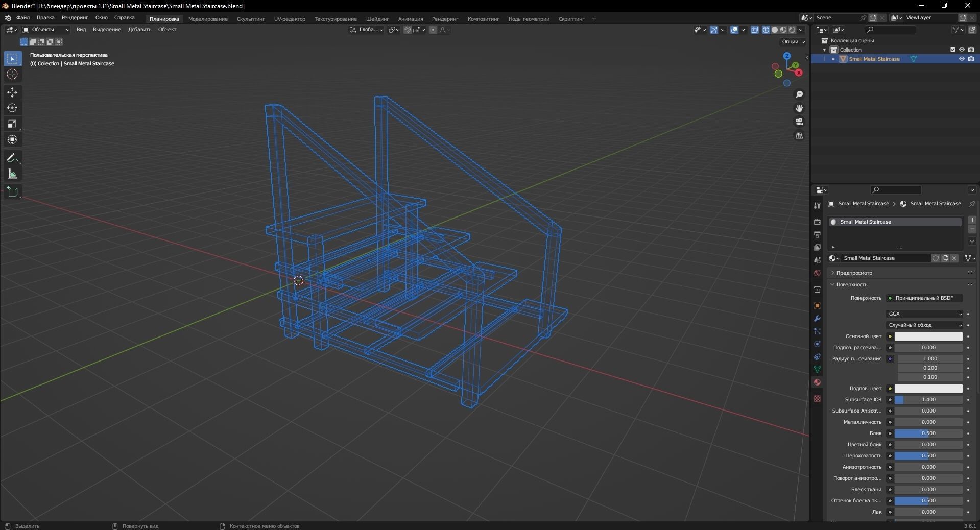Switch to the Shading workspace tab
This screenshot has height=530, width=980.
[377, 19]
